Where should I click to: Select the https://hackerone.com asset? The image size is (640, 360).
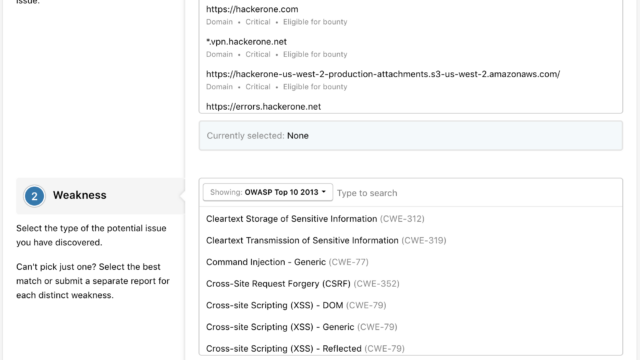pos(411,15)
